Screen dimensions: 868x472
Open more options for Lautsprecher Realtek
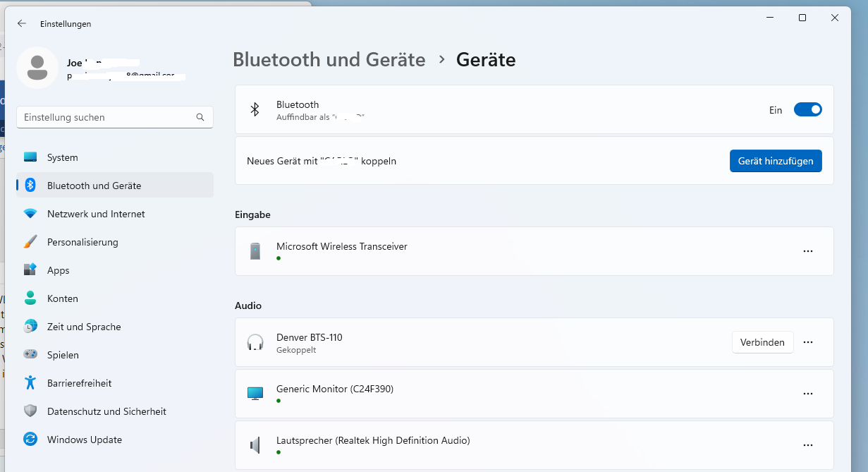point(808,445)
